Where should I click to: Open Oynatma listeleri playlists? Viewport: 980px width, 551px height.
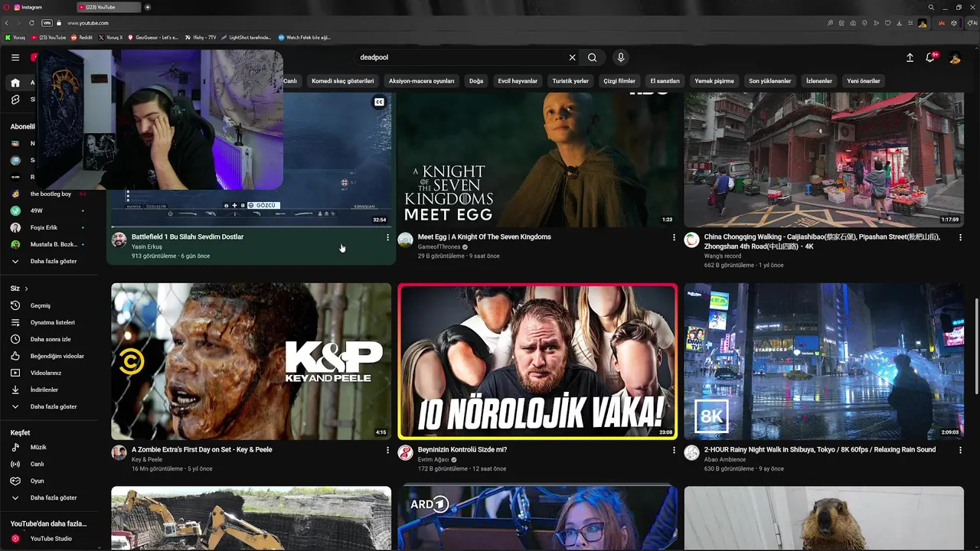50,322
